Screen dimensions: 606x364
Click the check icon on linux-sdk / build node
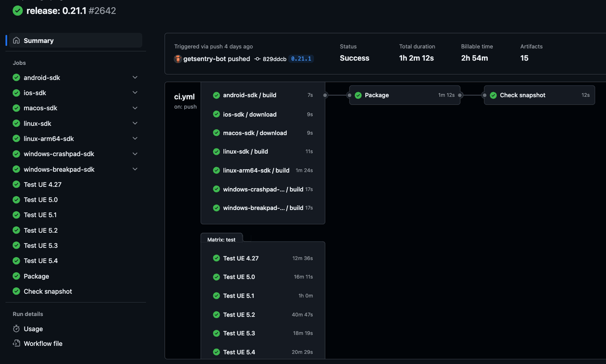[216, 151]
